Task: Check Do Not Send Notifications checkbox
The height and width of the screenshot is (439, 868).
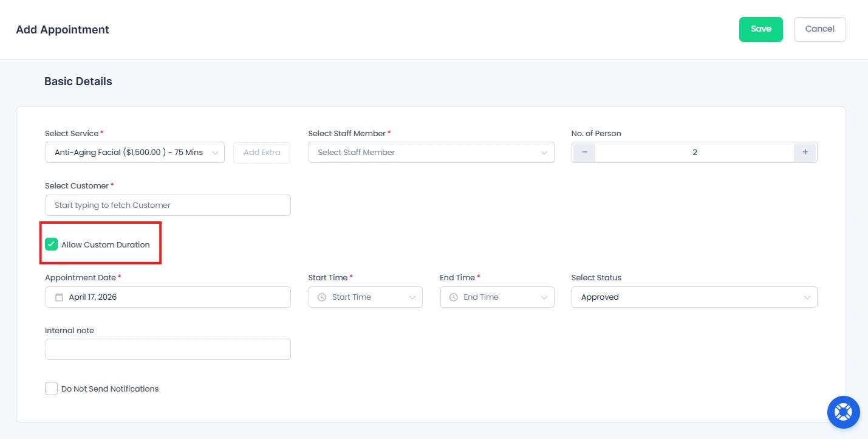Action: [x=52, y=389]
